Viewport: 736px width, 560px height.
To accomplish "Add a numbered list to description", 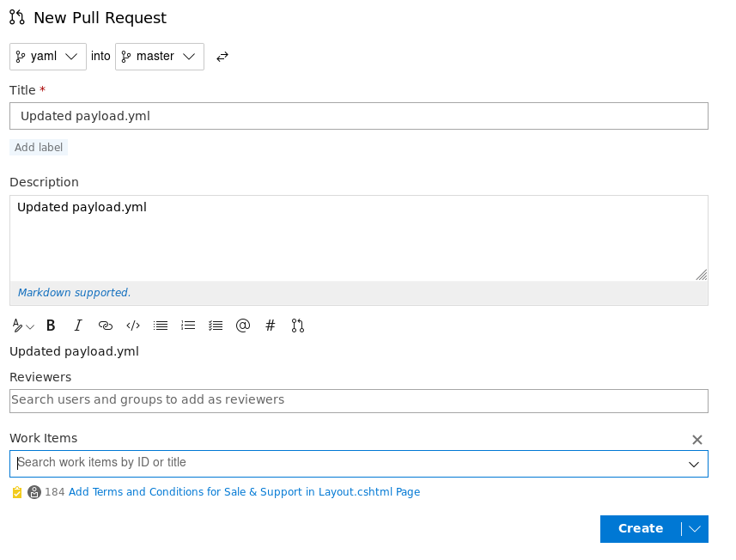I will 188,326.
